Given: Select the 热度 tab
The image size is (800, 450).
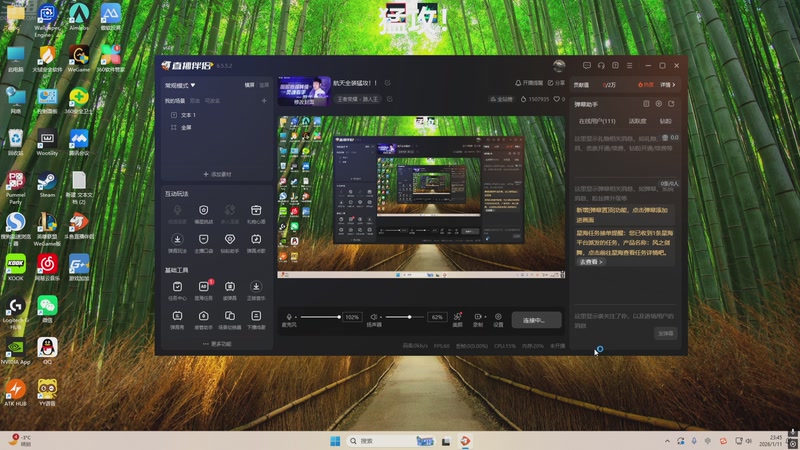Looking at the screenshot, I should click(645, 85).
